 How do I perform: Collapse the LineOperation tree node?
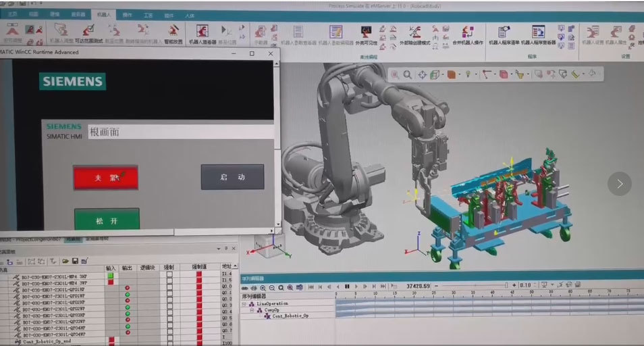[x=244, y=304]
